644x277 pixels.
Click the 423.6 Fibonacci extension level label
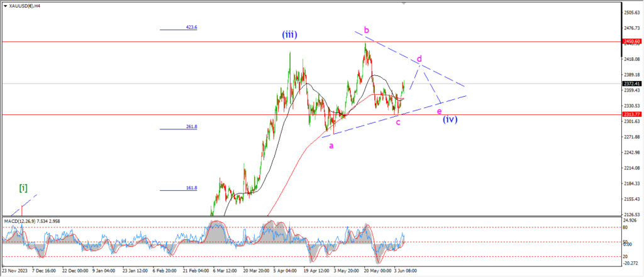click(192, 28)
